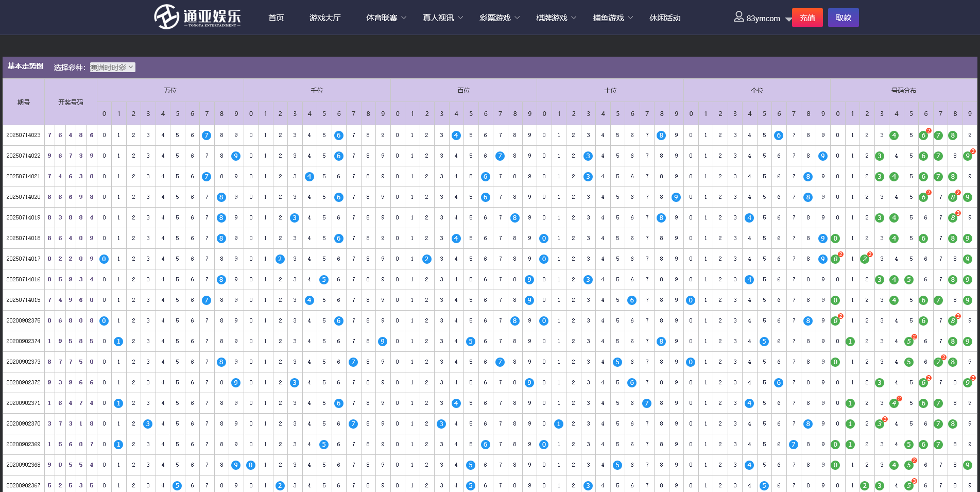980x492 pixels.
Task: Go to 首页 home page
Action: (x=276, y=18)
